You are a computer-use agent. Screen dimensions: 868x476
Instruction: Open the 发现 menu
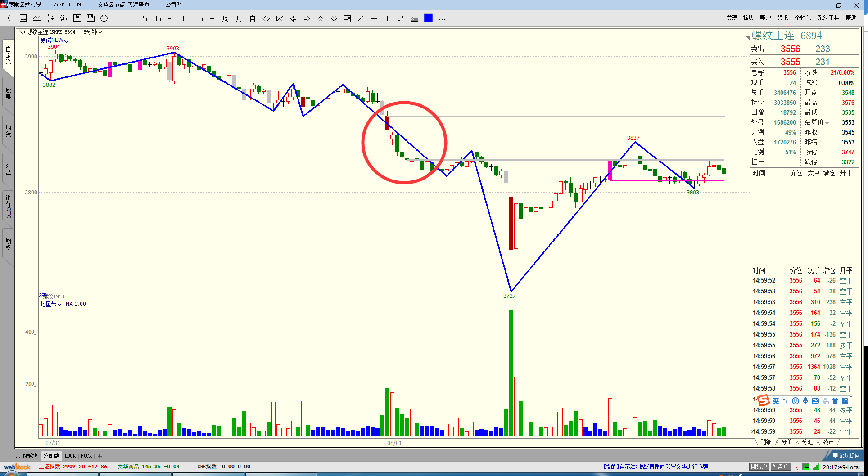732,18
